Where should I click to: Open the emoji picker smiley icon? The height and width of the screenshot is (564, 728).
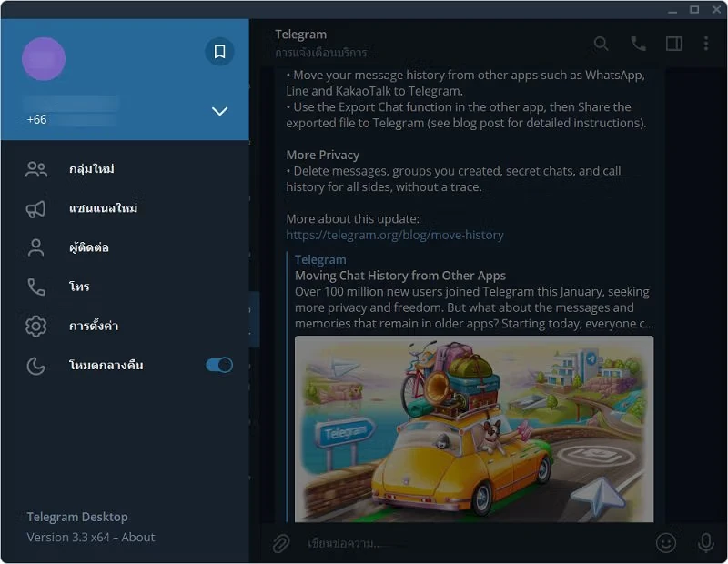point(666,543)
